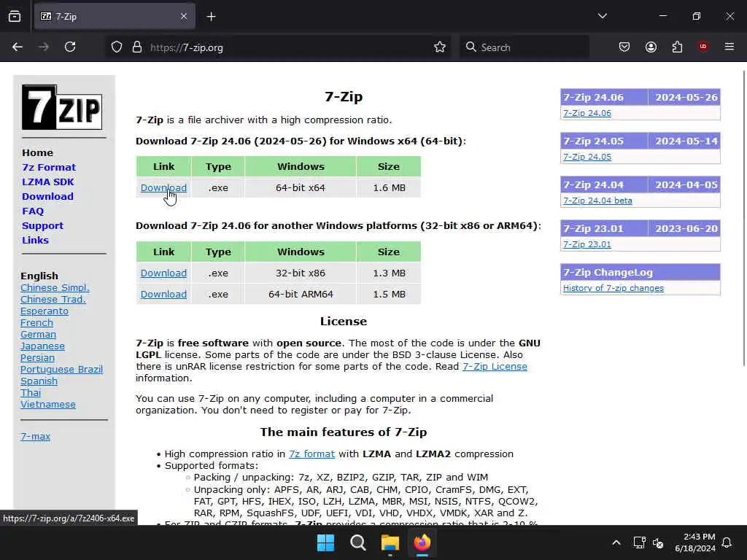Bookmark this page with the star icon
747x560 pixels.
[440, 47]
